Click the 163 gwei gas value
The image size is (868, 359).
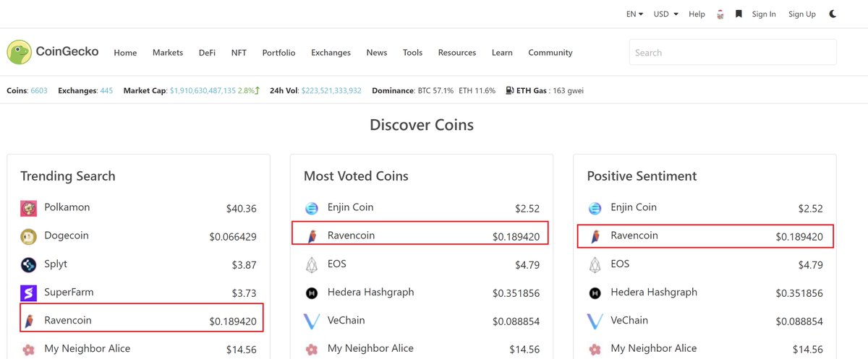[x=566, y=91]
